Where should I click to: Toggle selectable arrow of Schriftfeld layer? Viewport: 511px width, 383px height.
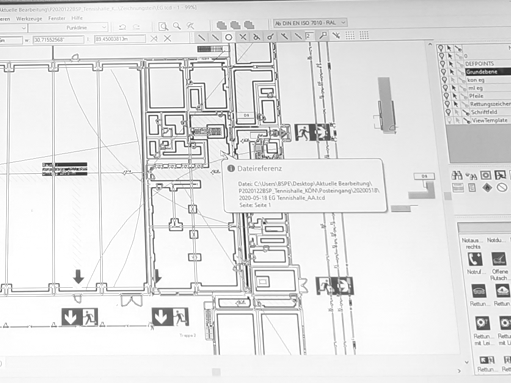(x=457, y=112)
